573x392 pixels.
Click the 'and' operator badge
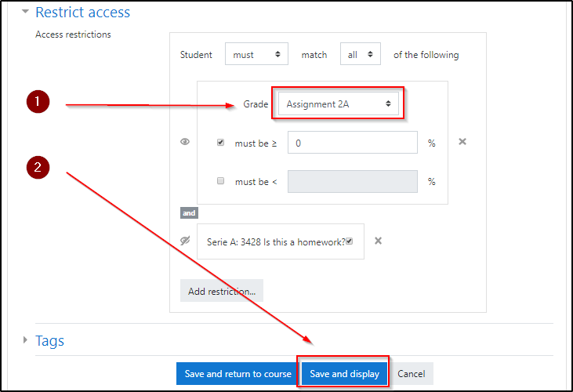(x=189, y=213)
